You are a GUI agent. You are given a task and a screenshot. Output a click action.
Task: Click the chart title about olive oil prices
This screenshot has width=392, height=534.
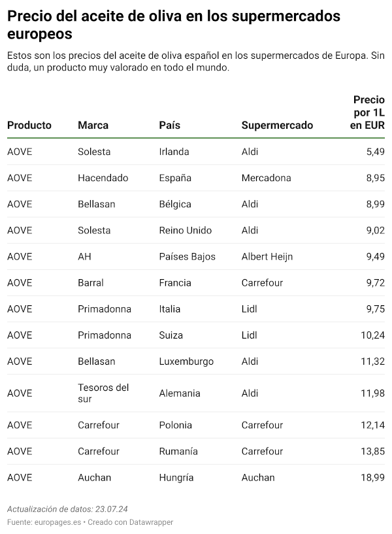pos(174,25)
